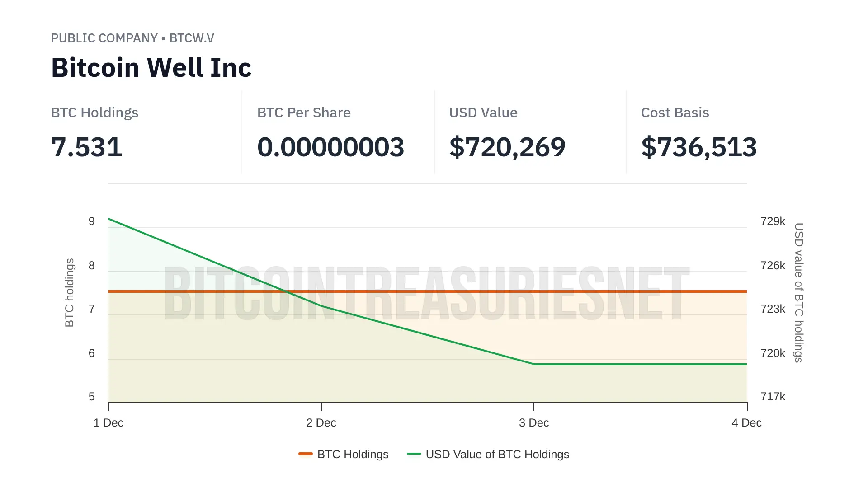Click the 1 Dec x-axis label
The image size is (868, 488).
[108, 423]
